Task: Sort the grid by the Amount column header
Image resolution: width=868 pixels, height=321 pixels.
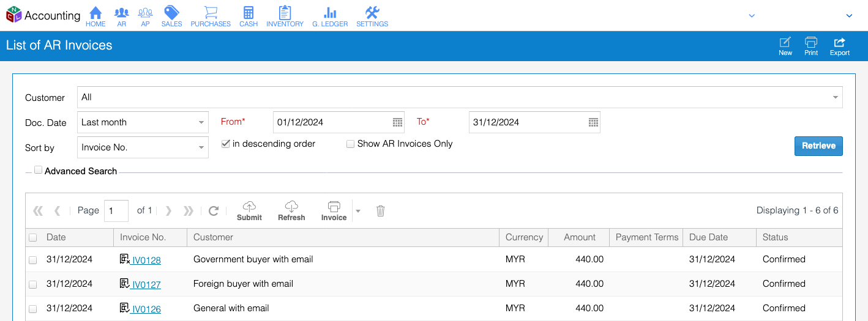Action: [x=580, y=237]
